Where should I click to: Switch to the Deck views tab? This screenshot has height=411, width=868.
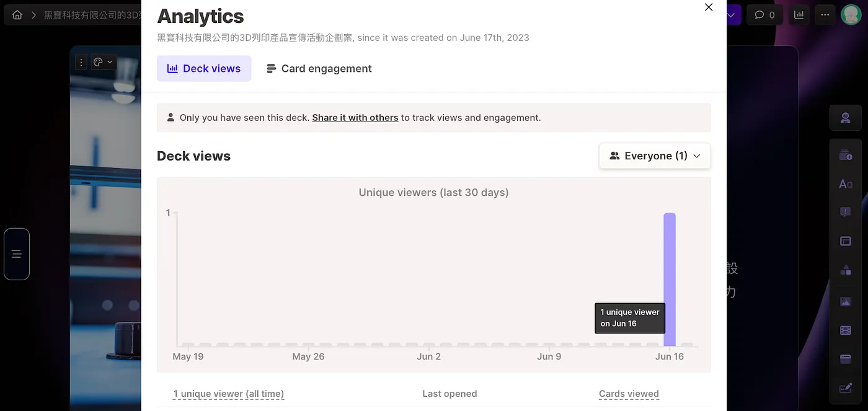click(204, 69)
